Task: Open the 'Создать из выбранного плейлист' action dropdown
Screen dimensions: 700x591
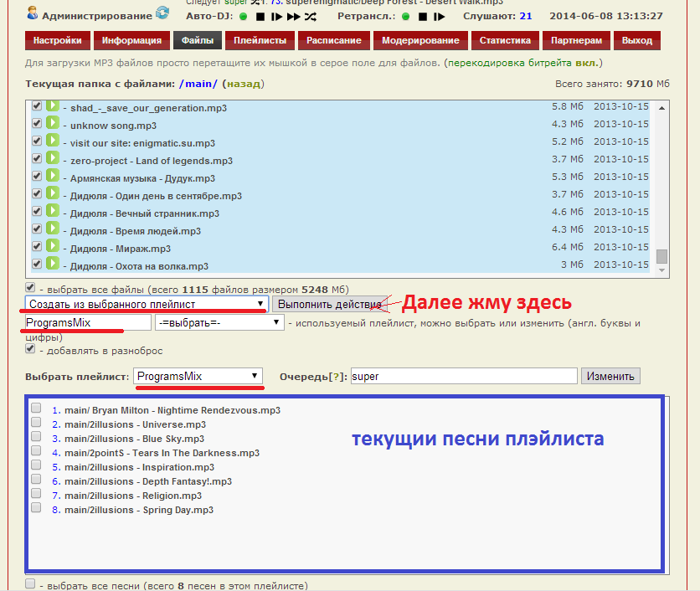Action: pyautogui.click(x=147, y=304)
